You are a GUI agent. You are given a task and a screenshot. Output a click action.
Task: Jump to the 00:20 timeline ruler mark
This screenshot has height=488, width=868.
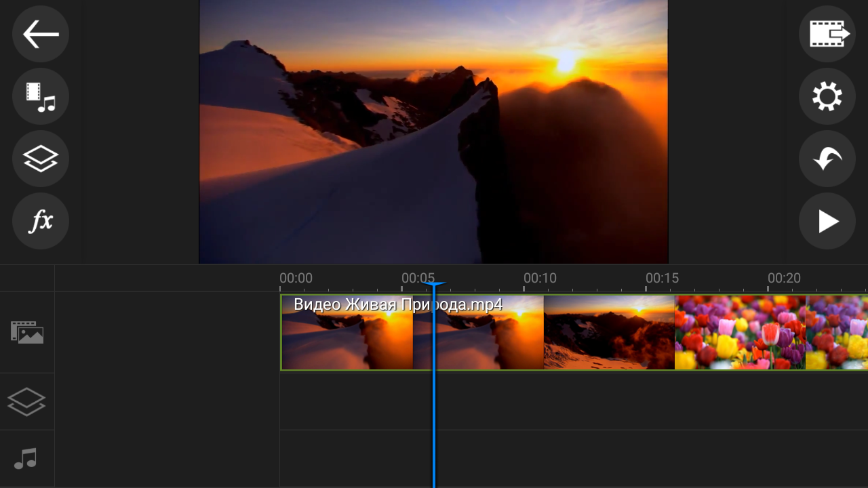(x=784, y=279)
